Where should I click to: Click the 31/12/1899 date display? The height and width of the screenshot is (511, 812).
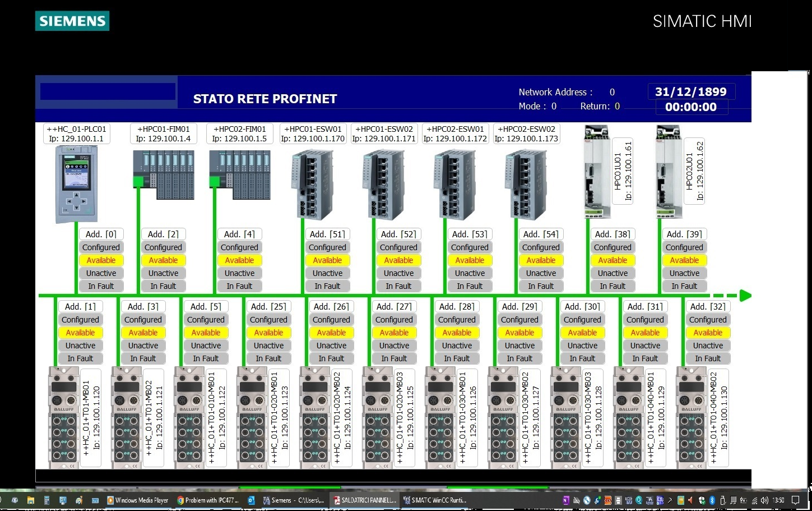tap(690, 92)
